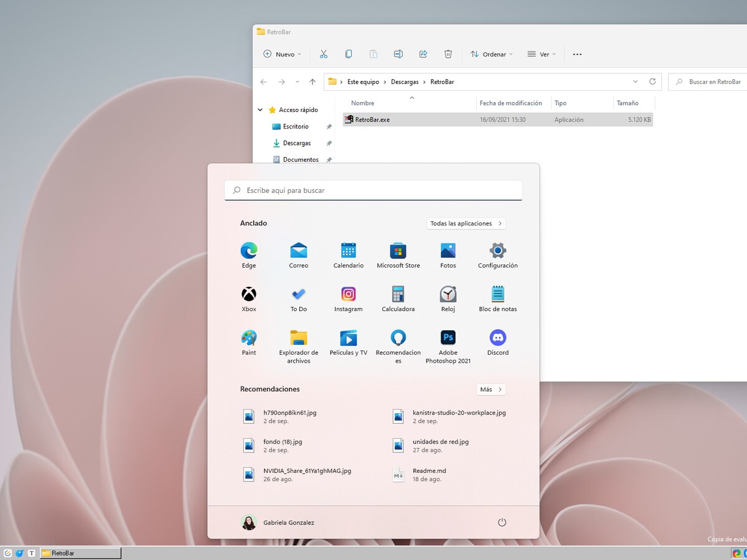The height and width of the screenshot is (560, 747).
Task: Click the RetroBar taskbar window button
Action: coord(80,553)
